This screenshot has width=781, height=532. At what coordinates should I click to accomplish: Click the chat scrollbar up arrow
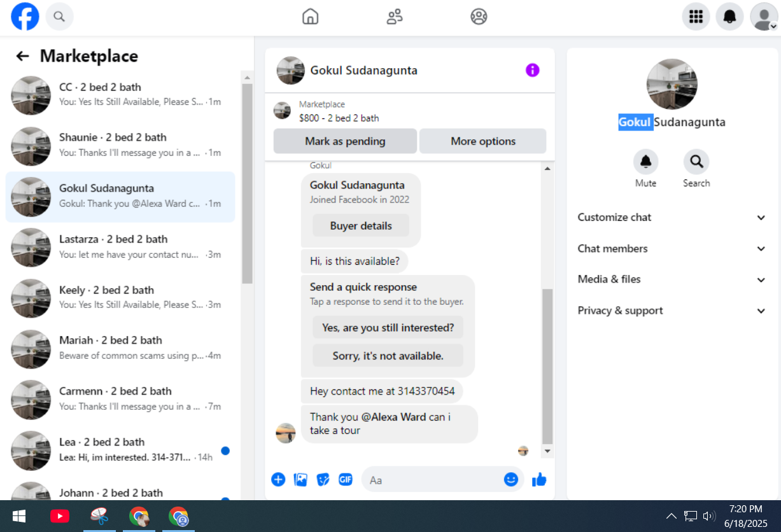(x=547, y=169)
